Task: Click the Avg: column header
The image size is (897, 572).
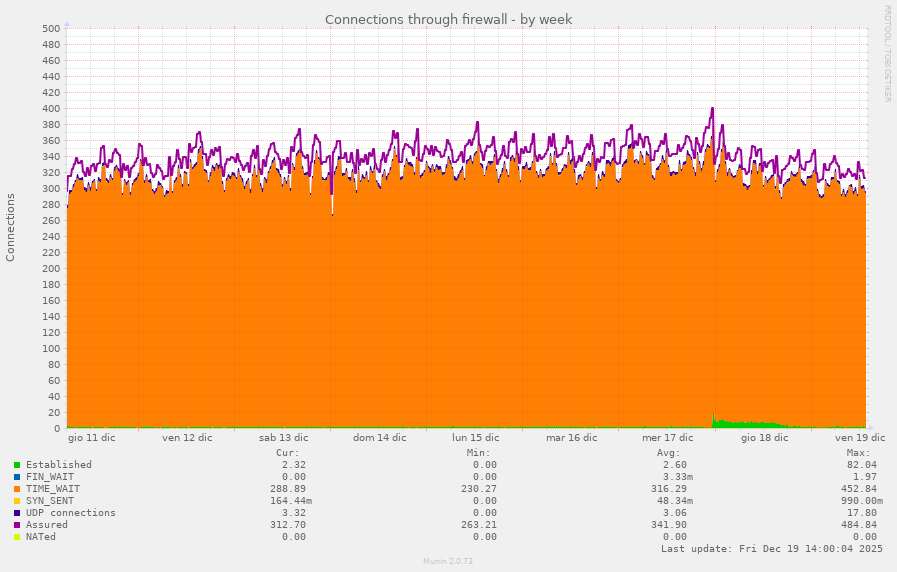Action: (669, 452)
